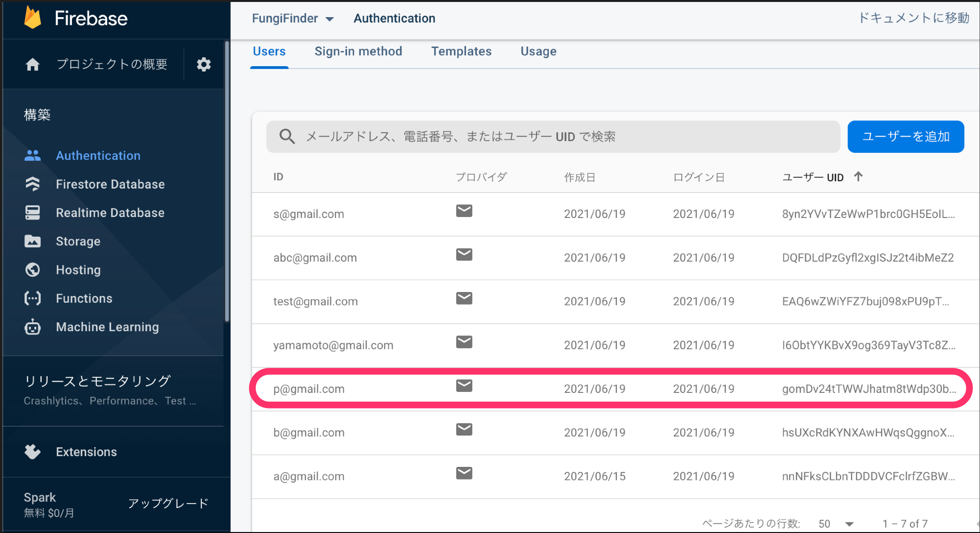
Task: Open the Authentication section in the sidebar
Action: 98,155
